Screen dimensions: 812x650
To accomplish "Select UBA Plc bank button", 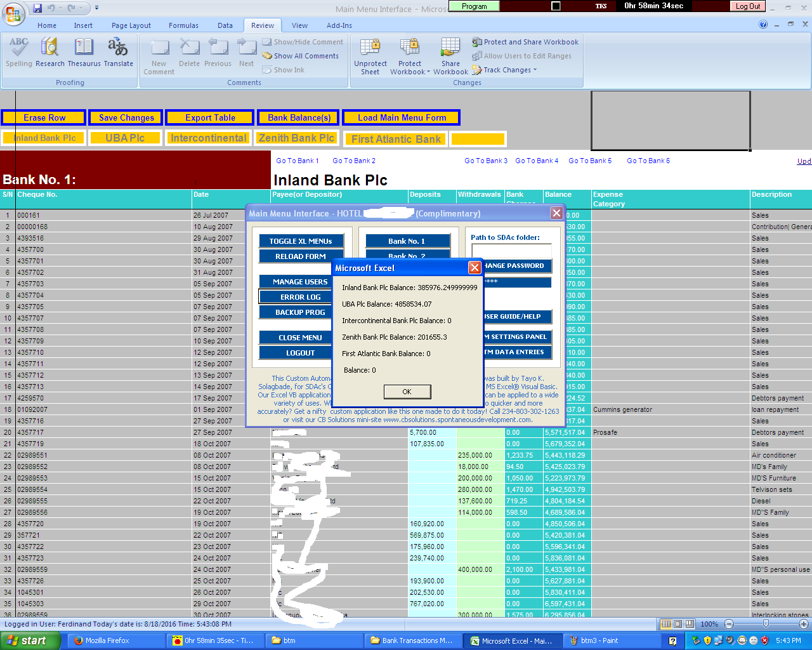I will [124, 138].
